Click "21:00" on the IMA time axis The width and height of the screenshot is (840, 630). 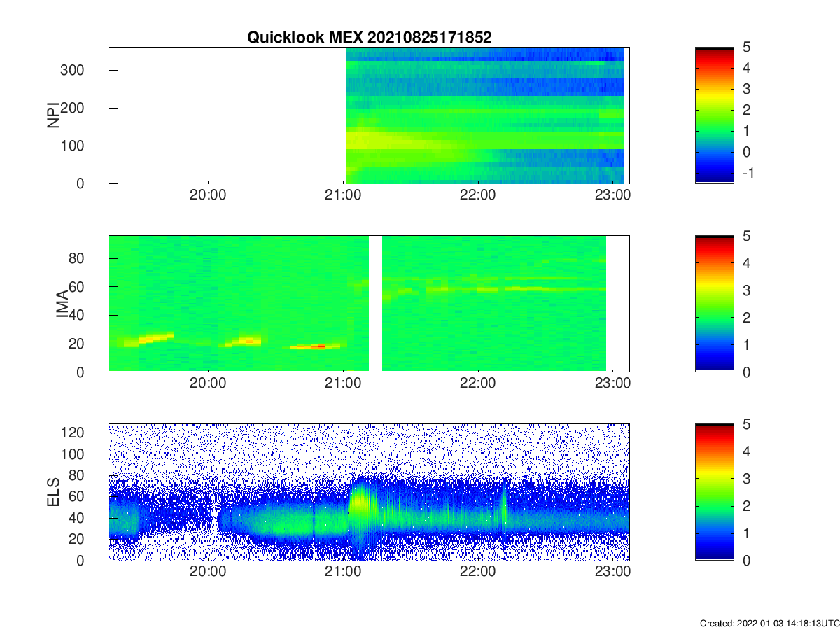coord(343,384)
